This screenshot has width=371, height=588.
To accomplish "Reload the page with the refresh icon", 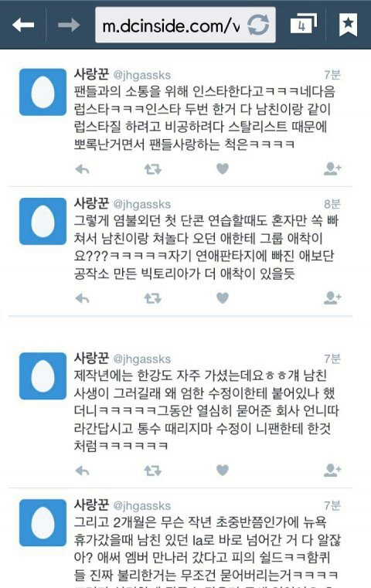I will click(x=258, y=25).
